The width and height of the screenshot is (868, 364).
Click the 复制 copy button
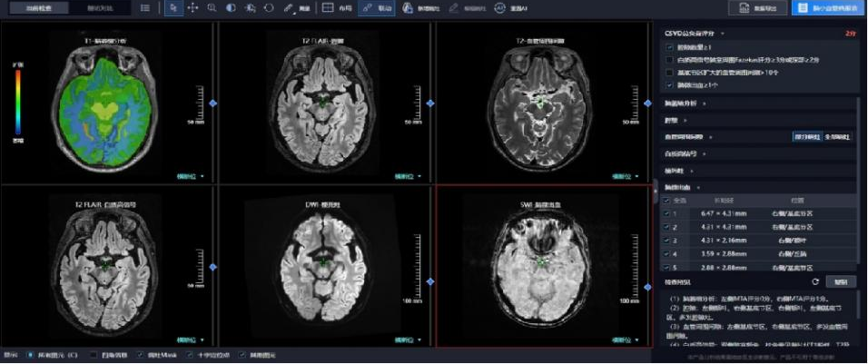841,281
